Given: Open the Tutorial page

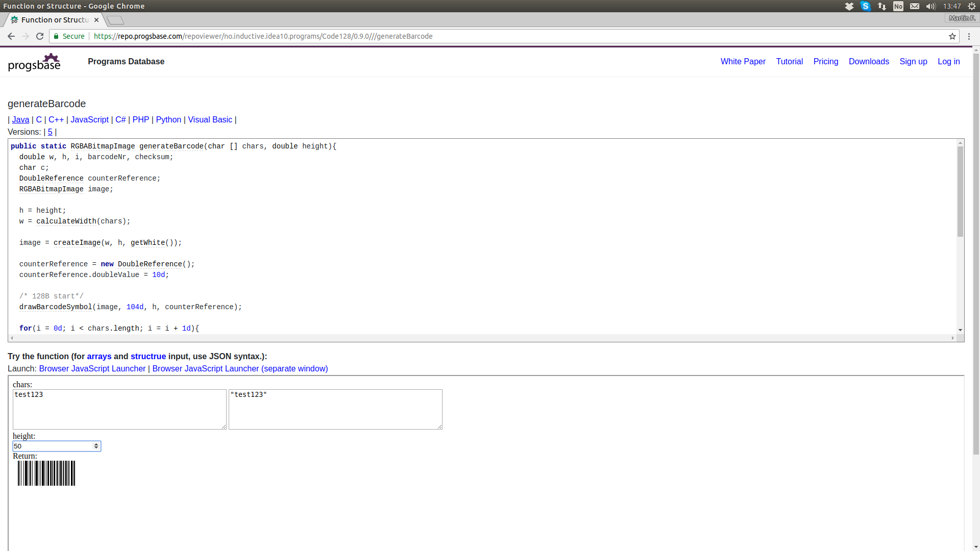Looking at the screenshot, I should [x=789, y=62].
